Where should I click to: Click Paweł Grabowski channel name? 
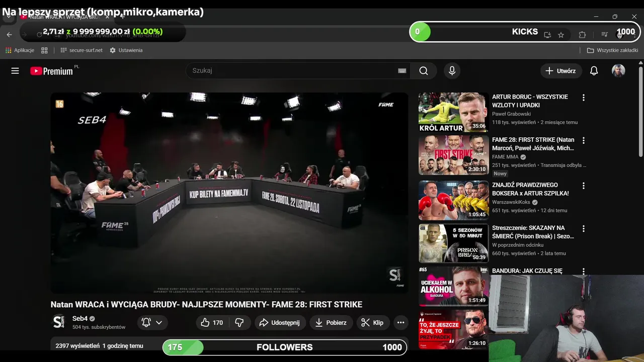pos(511,114)
